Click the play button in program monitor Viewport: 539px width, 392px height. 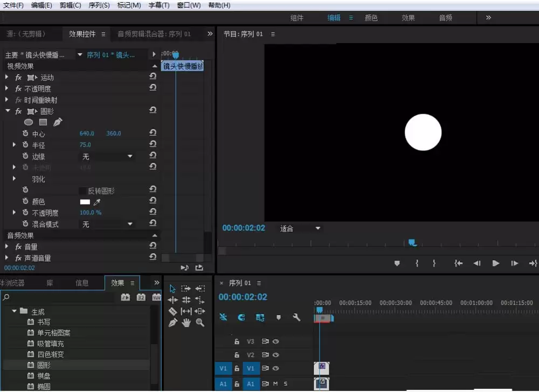[x=496, y=263]
